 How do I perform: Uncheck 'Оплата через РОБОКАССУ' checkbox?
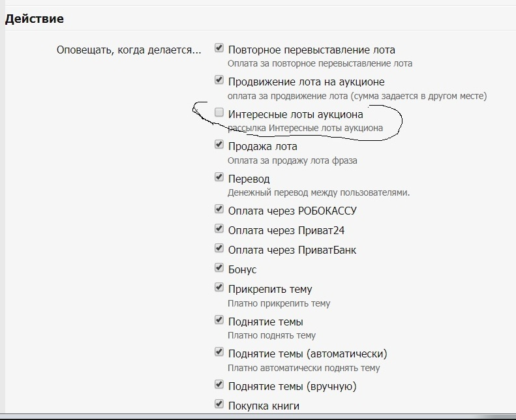(x=219, y=209)
